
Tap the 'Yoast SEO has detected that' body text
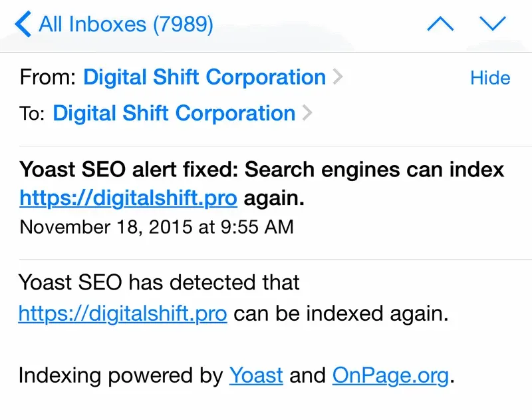pyautogui.click(x=159, y=282)
